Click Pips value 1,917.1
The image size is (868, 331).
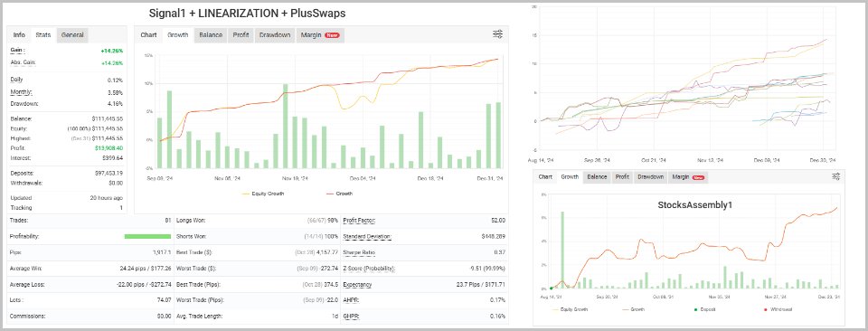click(162, 252)
